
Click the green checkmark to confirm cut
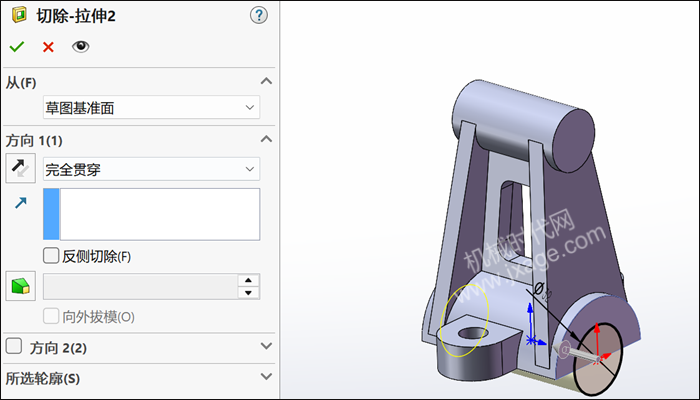(x=16, y=47)
